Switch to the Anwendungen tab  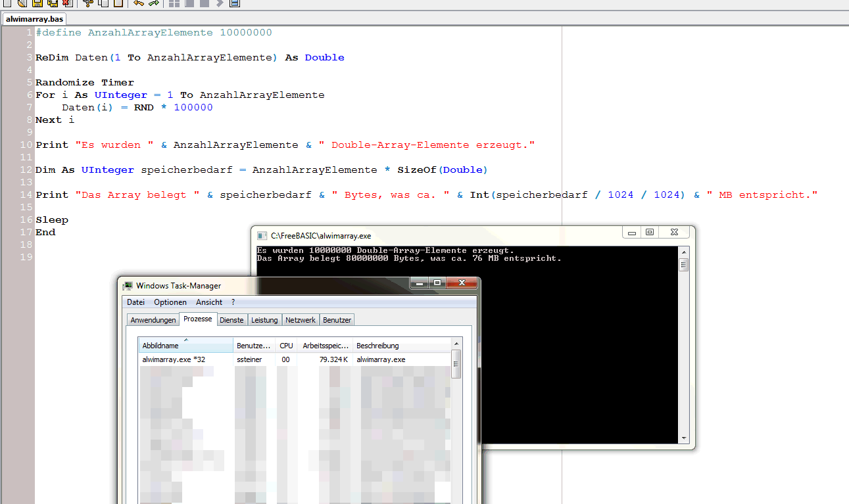153,320
